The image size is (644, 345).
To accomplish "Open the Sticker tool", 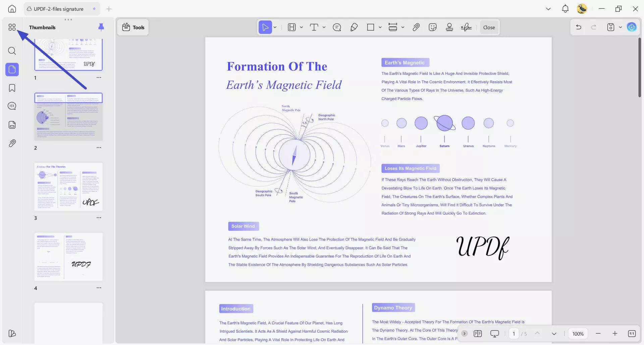I will pos(433,27).
